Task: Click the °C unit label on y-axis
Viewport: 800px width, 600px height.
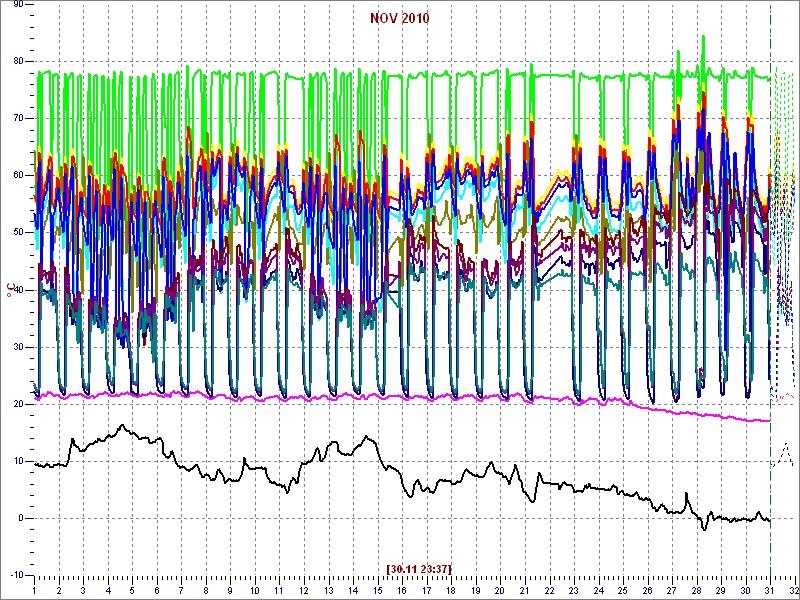Action: pos(10,290)
